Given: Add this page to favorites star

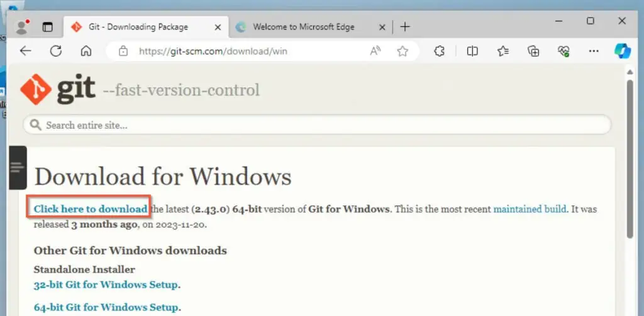Looking at the screenshot, I should [402, 52].
